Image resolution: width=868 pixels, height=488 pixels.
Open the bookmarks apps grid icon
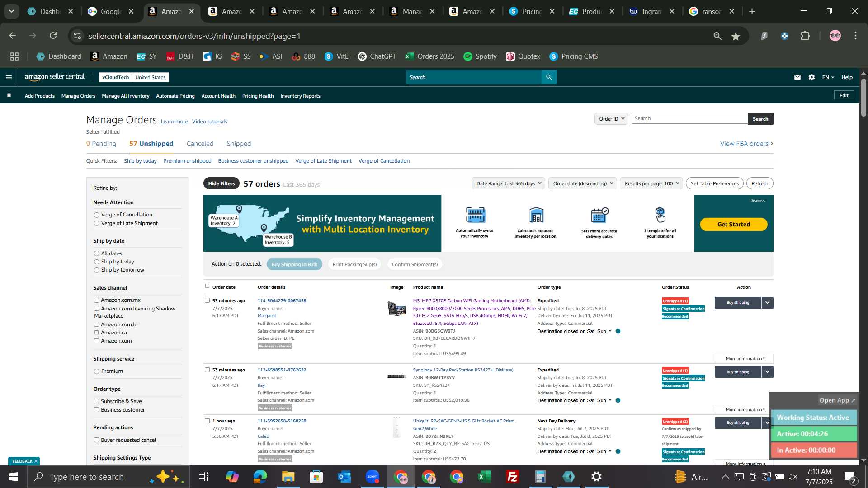pos(14,56)
